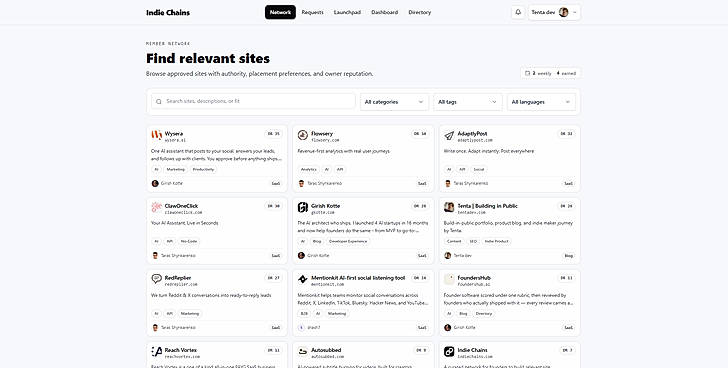Screen dimensions: 728x368
Task: Open the RedReplier site title
Action: (x=178, y=278)
